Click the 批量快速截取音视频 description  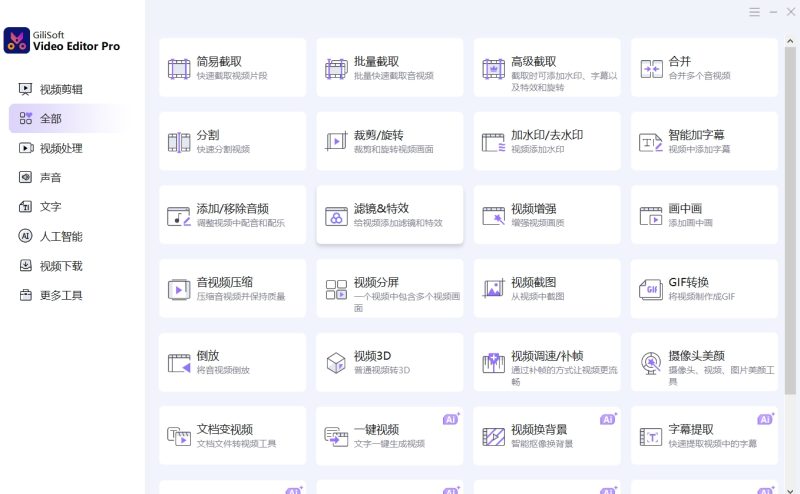[x=394, y=76]
